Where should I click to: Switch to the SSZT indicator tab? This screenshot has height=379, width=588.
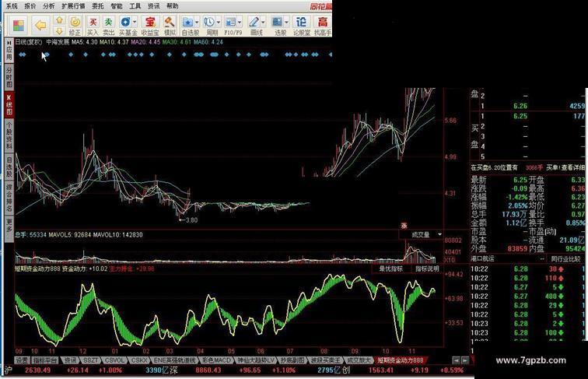[90, 360]
